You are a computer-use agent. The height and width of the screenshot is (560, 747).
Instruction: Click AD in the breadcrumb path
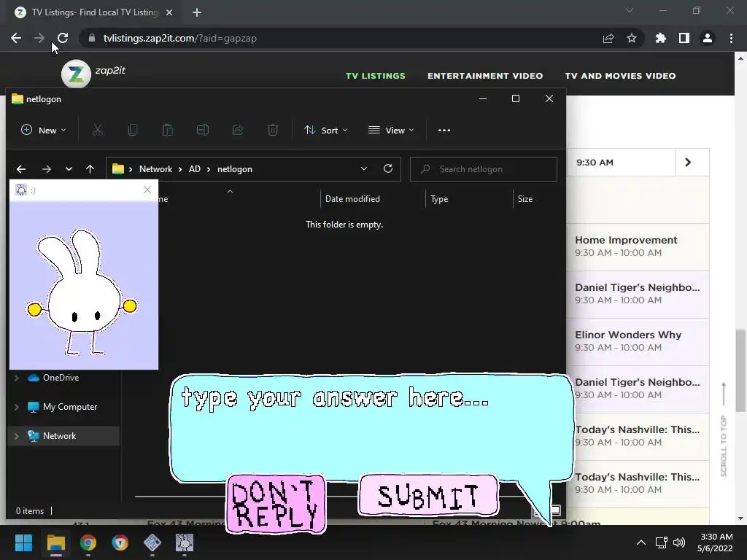(x=194, y=169)
